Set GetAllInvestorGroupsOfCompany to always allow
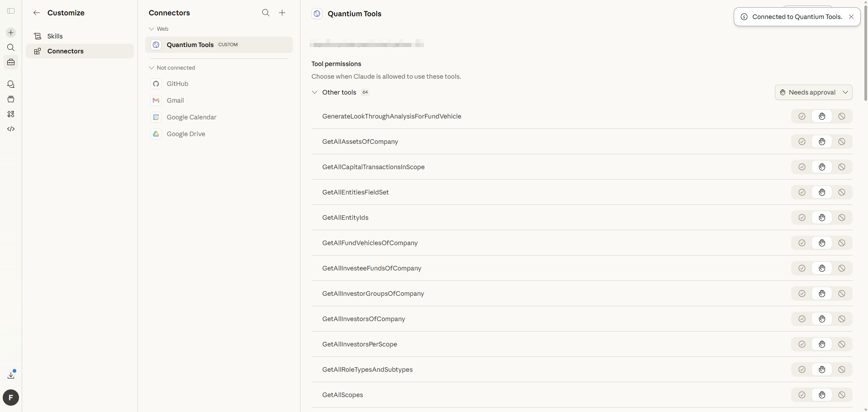Viewport: 868px width, 412px height. coord(802,294)
